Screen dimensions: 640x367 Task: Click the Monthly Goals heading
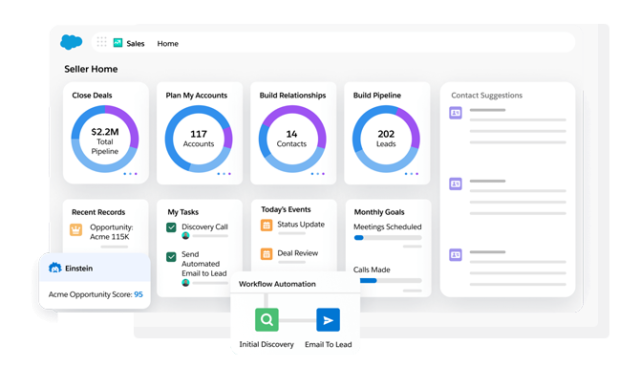coord(379,212)
